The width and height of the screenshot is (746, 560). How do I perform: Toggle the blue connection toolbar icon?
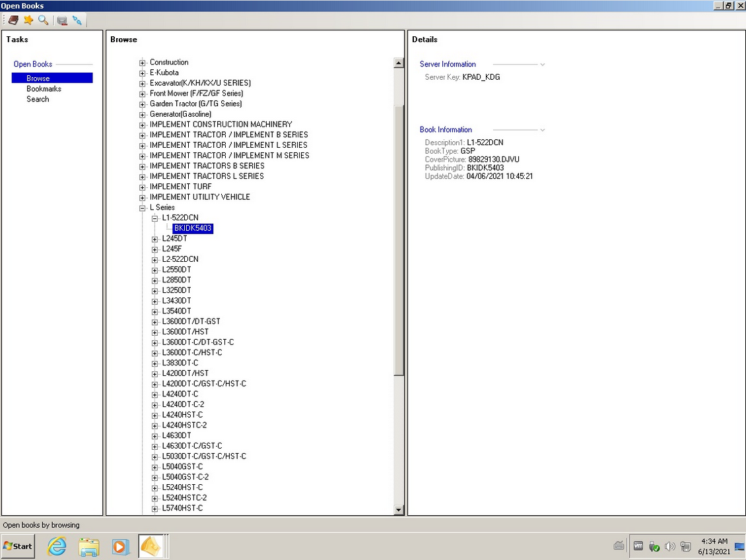coord(77,20)
